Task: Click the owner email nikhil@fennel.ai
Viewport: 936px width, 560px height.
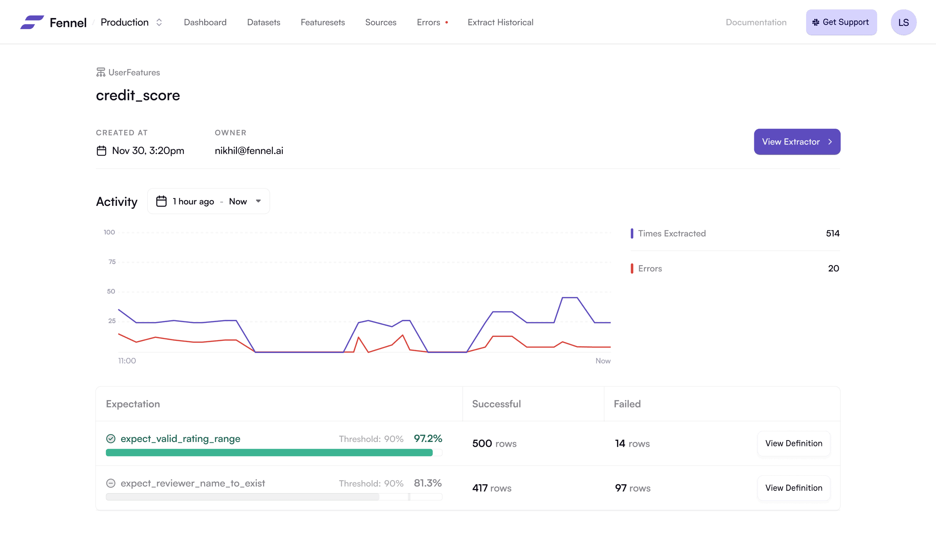Action: 248,150
